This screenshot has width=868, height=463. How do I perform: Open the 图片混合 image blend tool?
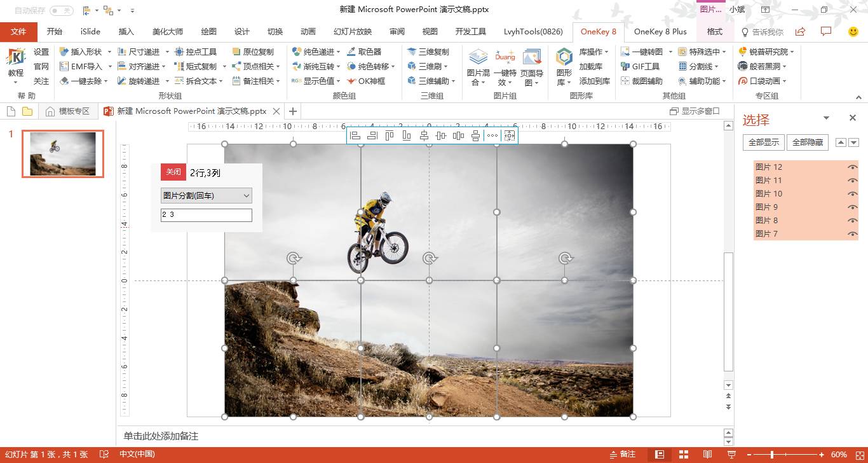pos(478,67)
